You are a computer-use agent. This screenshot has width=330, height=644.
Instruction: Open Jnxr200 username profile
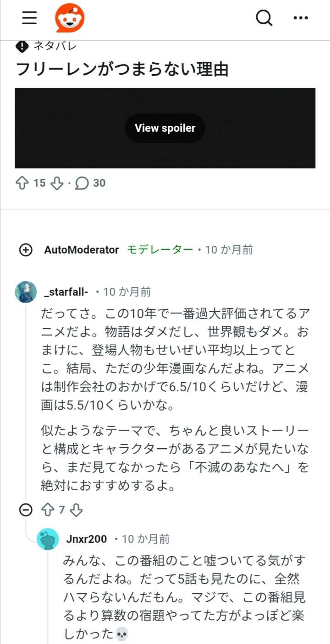[86, 539]
